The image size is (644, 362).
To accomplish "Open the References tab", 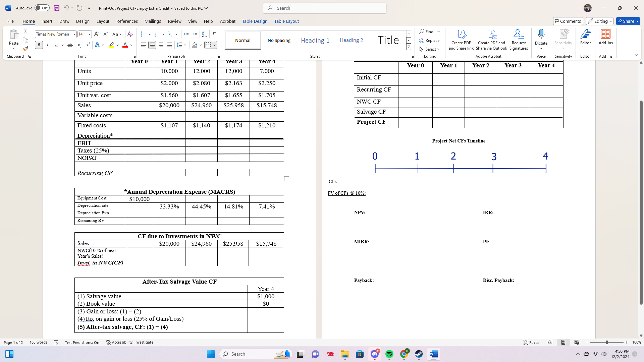I will tap(127, 21).
